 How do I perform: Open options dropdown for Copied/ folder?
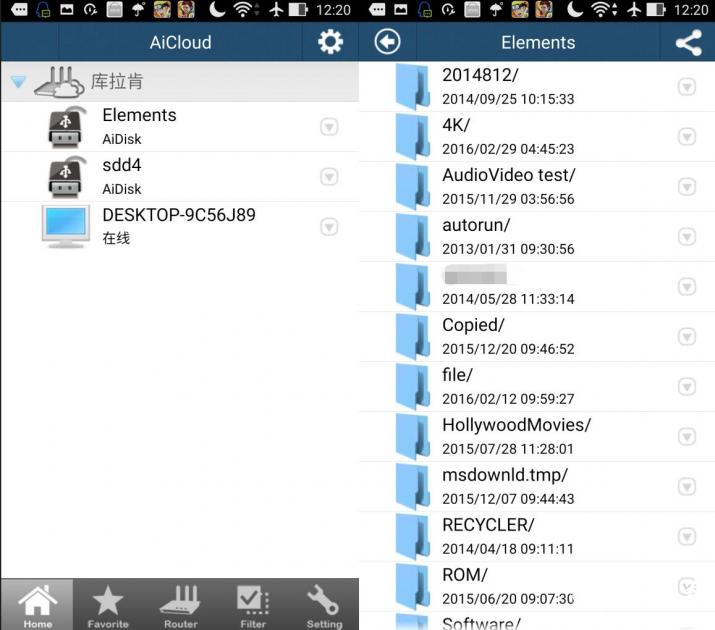point(687,337)
